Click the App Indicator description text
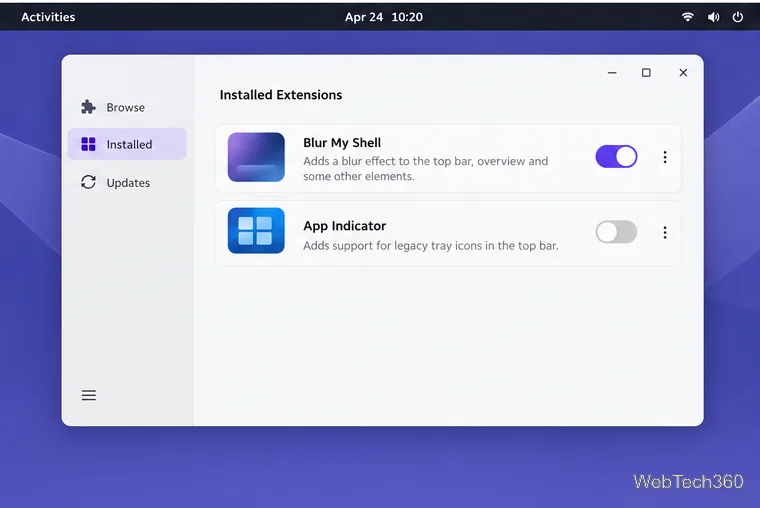Image resolution: width=760 pixels, height=508 pixels. point(431,246)
